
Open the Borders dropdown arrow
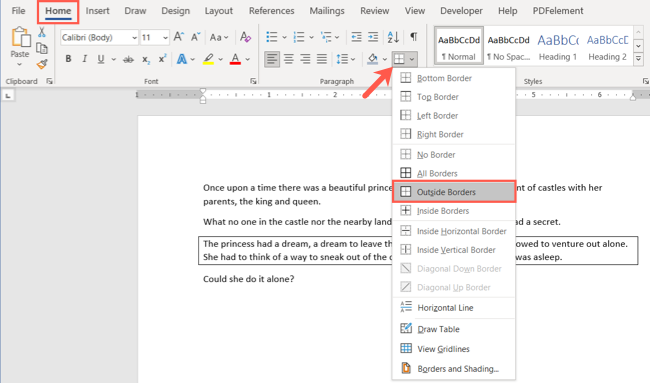pos(412,60)
